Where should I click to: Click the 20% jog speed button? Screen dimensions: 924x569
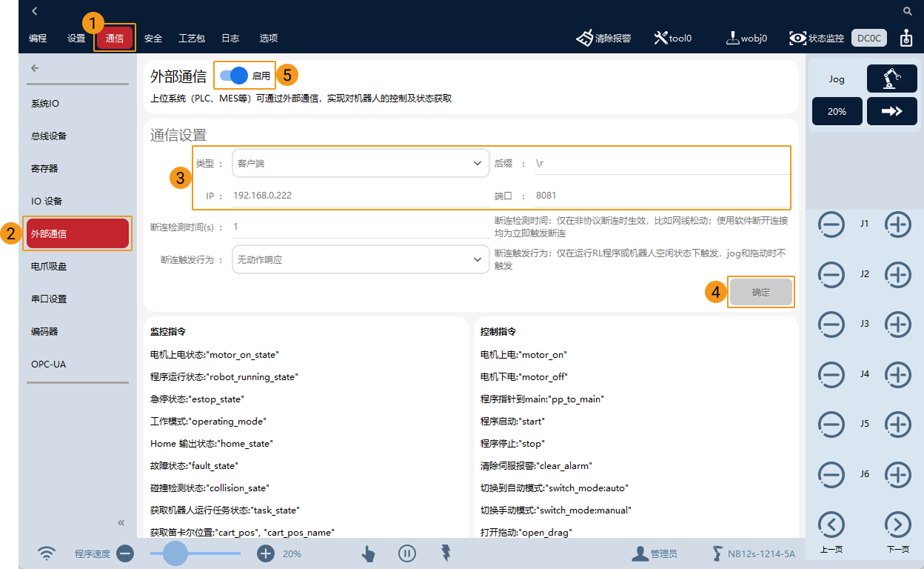pyautogui.click(x=837, y=111)
